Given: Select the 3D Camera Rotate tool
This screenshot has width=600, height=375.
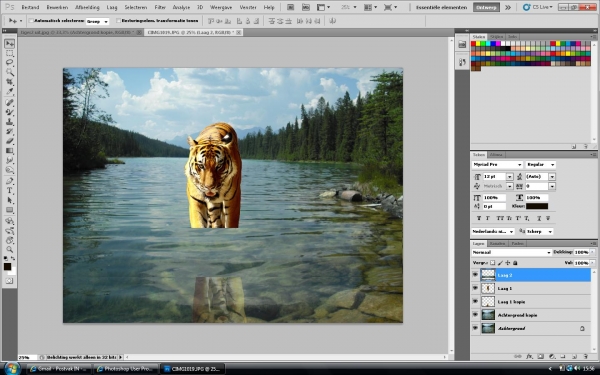Looking at the screenshot, I should tap(10, 231).
